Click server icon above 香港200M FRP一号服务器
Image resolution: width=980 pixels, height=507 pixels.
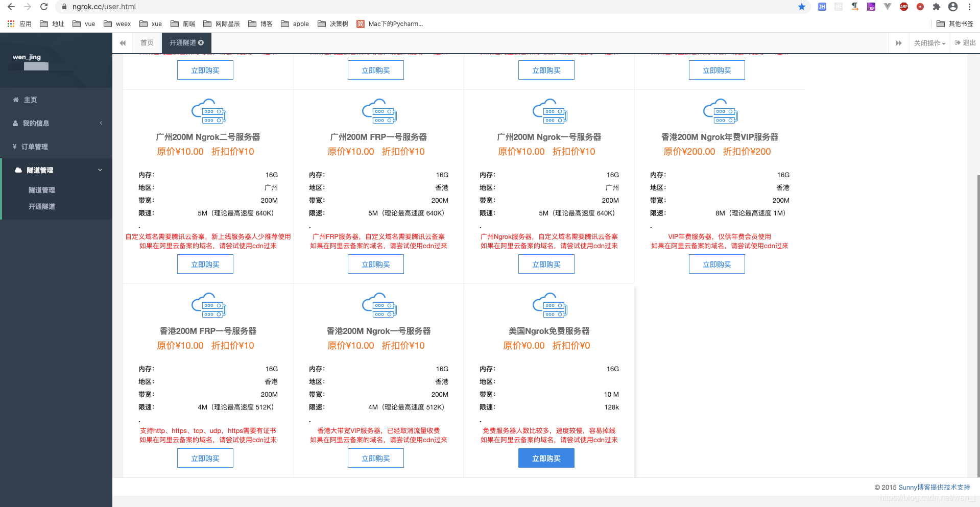coord(208,305)
